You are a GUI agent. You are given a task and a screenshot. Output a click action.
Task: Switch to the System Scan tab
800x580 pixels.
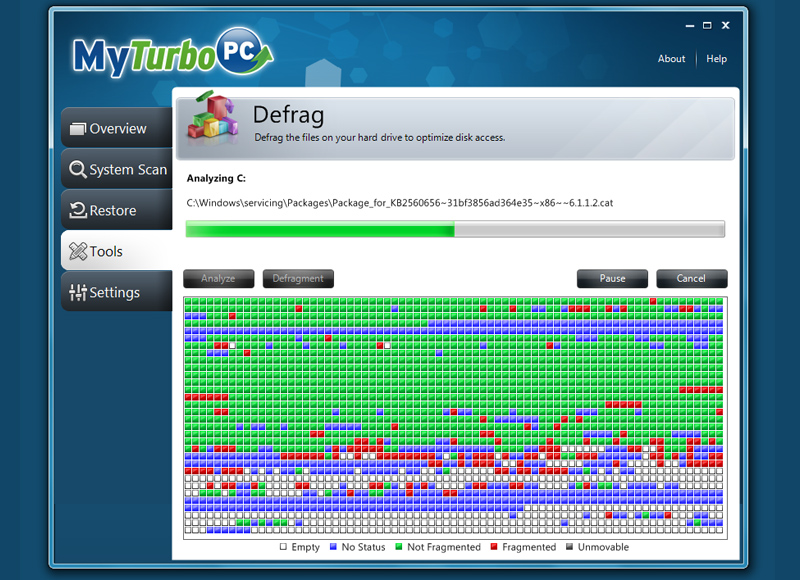(x=127, y=170)
